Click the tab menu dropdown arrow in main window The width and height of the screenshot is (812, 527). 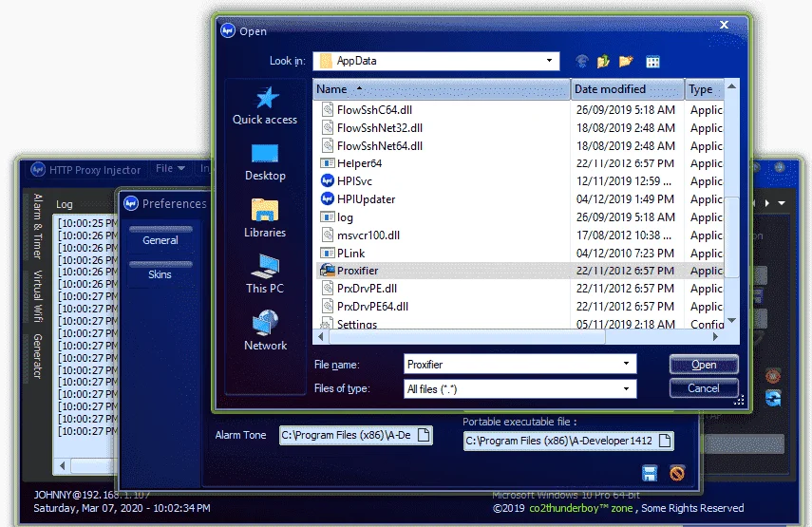click(x=782, y=203)
